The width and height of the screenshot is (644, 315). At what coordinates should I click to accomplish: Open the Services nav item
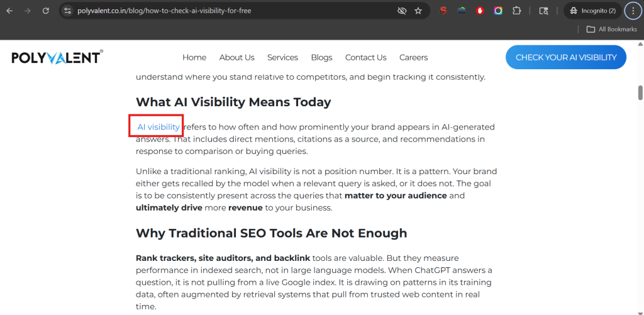282,57
